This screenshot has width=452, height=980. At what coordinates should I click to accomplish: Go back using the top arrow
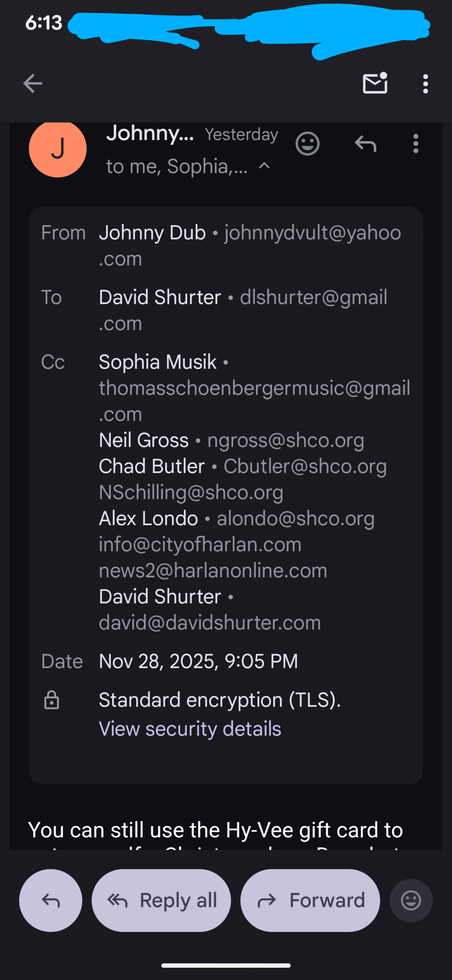33,83
